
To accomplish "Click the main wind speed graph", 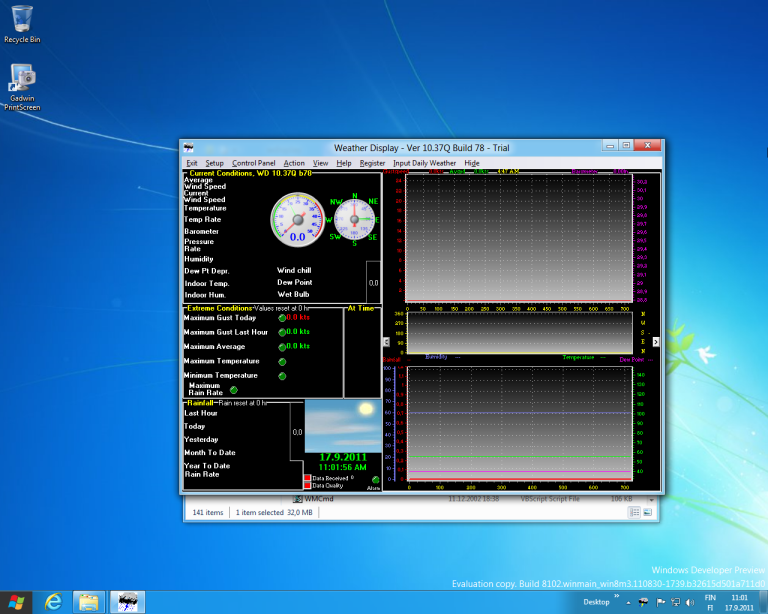I will click(519, 238).
